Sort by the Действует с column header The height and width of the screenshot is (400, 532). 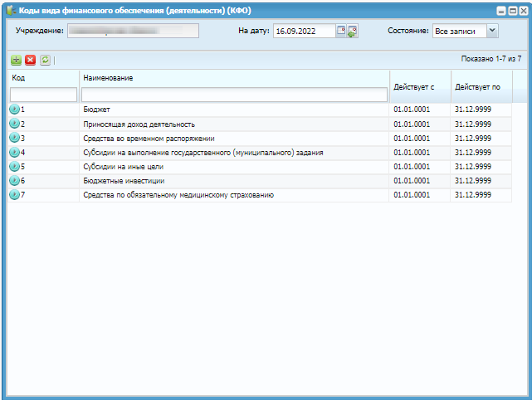413,87
